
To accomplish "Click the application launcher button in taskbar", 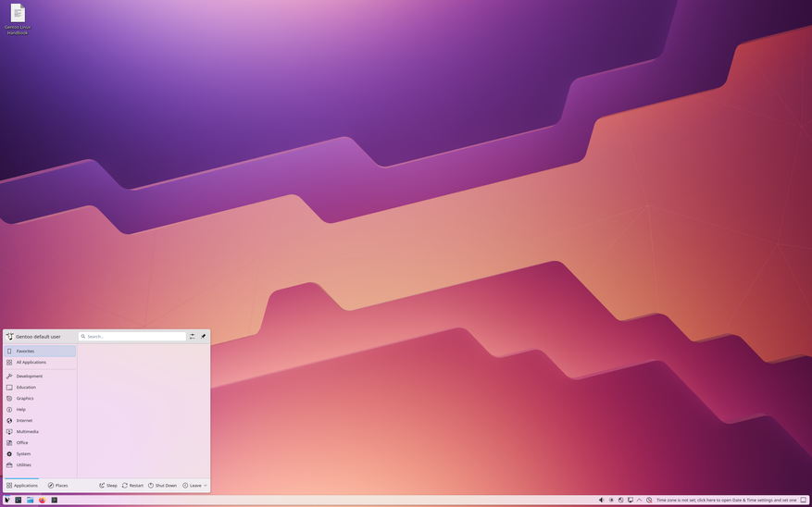I will 6,501.
